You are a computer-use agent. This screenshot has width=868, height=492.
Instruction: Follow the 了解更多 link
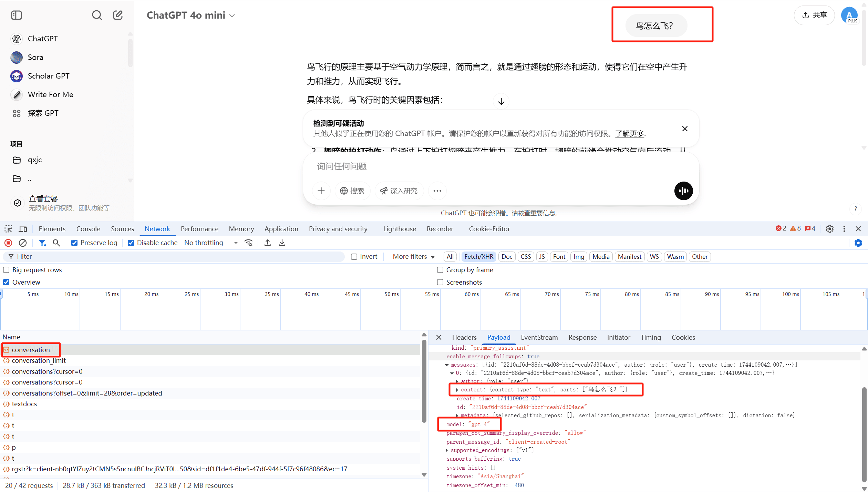click(630, 134)
